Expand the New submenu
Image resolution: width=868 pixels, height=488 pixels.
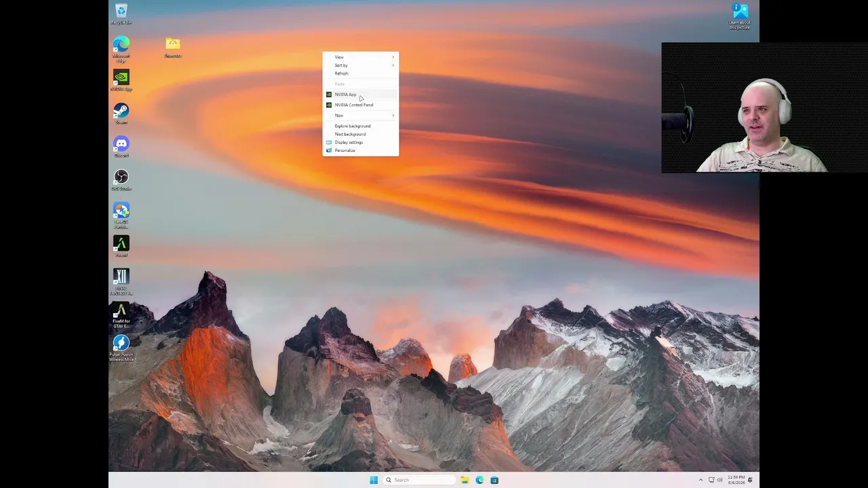[x=361, y=115]
